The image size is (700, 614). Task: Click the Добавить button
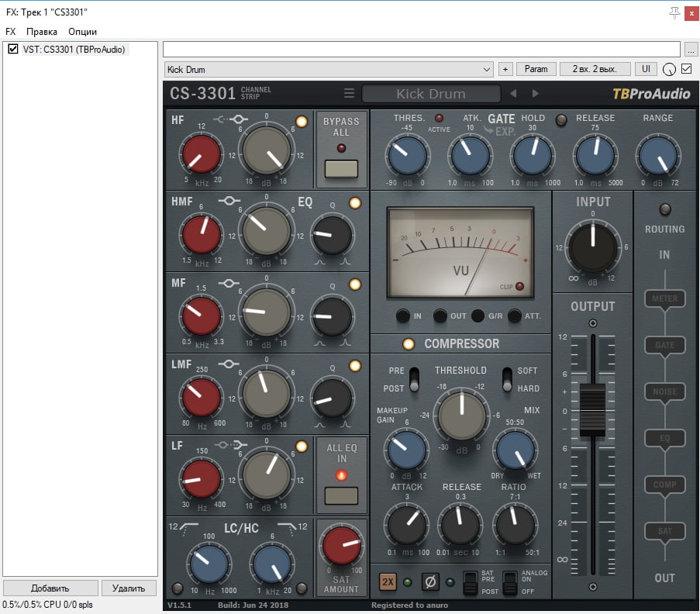[x=50, y=588]
